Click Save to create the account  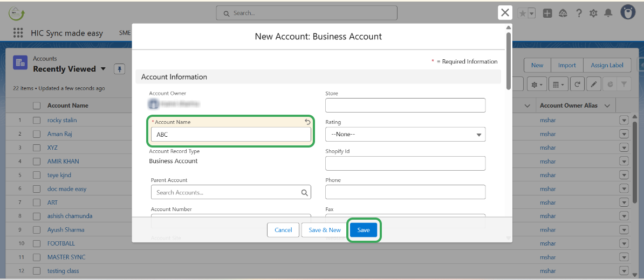click(364, 230)
